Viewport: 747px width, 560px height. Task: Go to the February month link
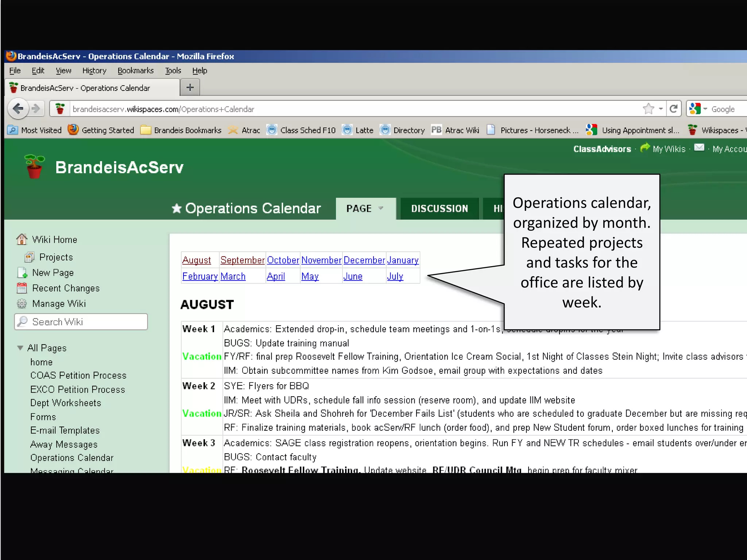[200, 276]
